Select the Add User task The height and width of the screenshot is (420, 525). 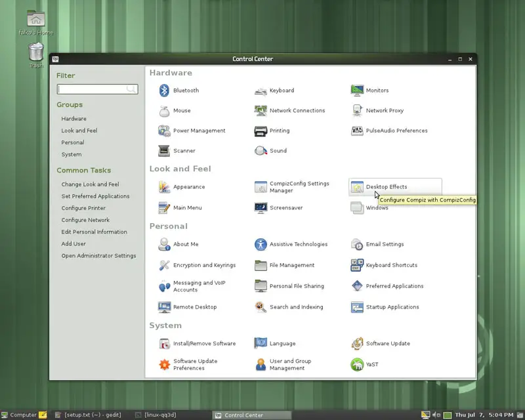pyautogui.click(x=73, y=244)
